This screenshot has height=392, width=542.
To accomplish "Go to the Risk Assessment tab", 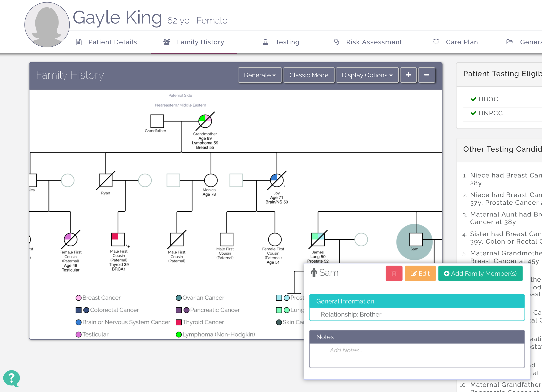I will (368, 42).
